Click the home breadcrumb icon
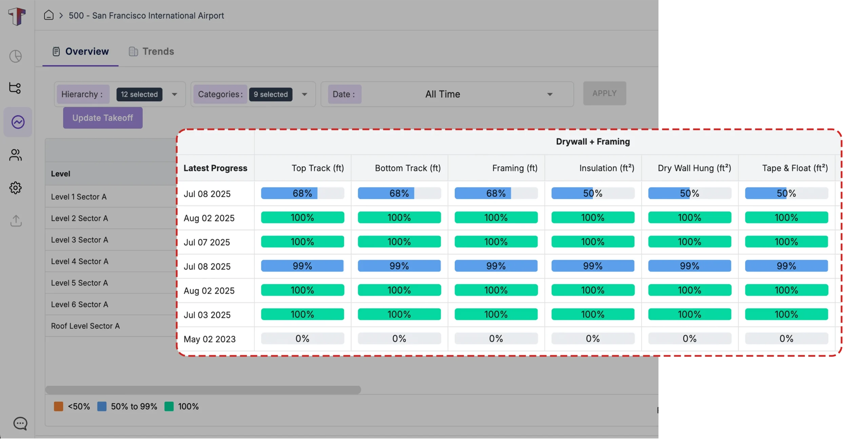868x439 pixels. click(x=49, y=15)
